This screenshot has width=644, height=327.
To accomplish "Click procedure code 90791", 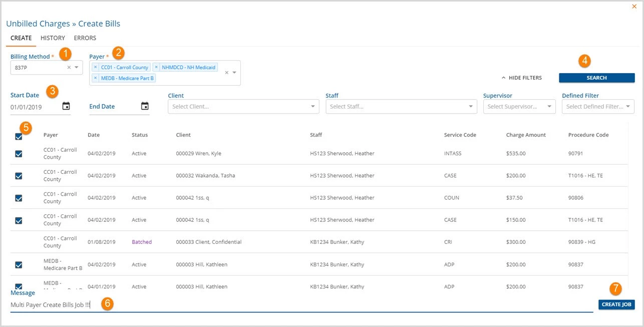I will 576,153.
